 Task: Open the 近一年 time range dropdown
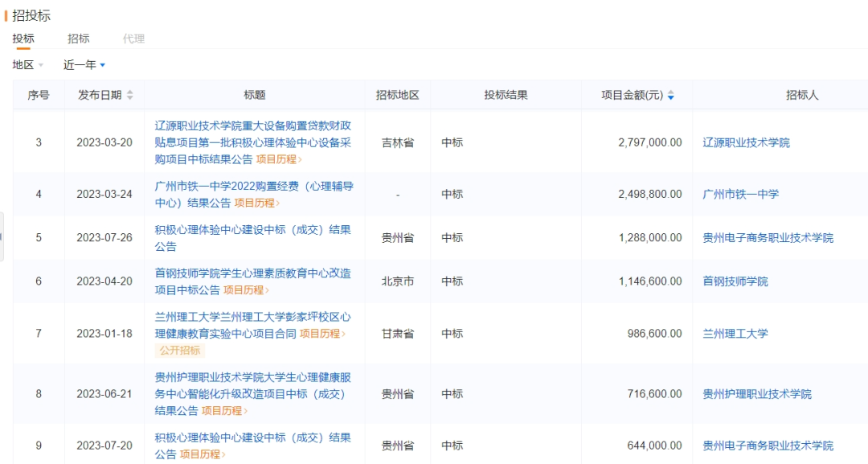tap(84, 65)
